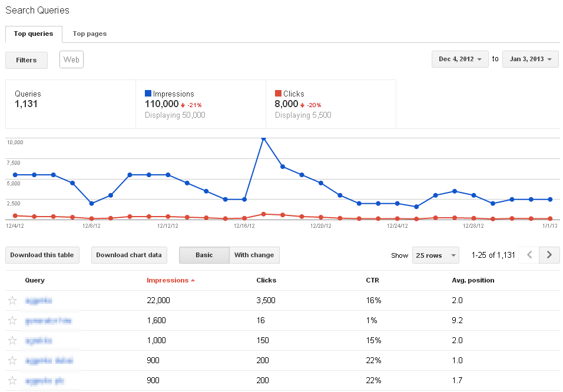Open the end date dropdown Jan 3, 2013
Image resolution: width=563 pixels, height=392 pixels.
coord(529,59)
